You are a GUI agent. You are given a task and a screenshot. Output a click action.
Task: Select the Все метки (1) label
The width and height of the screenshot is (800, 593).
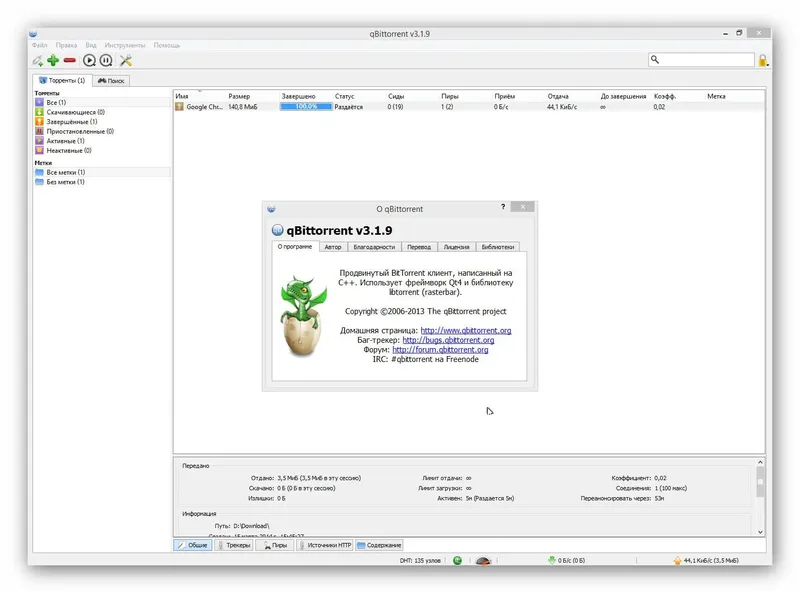(102, 172)
